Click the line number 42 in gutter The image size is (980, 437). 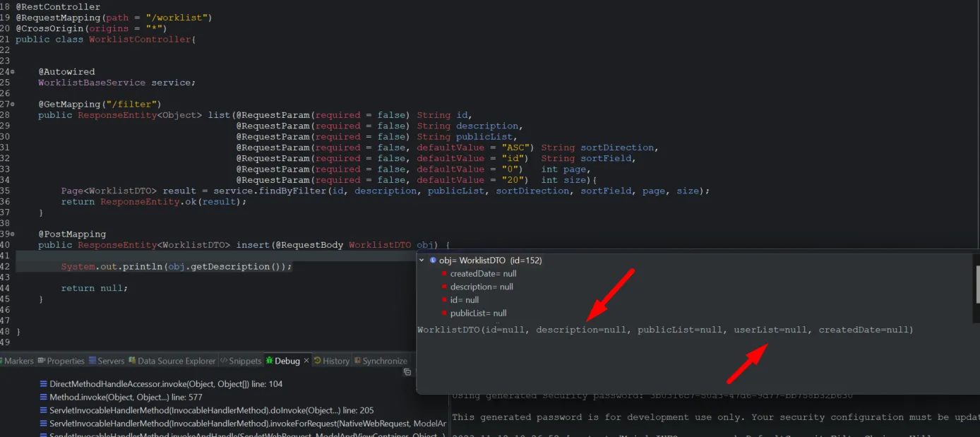point(6,267)
